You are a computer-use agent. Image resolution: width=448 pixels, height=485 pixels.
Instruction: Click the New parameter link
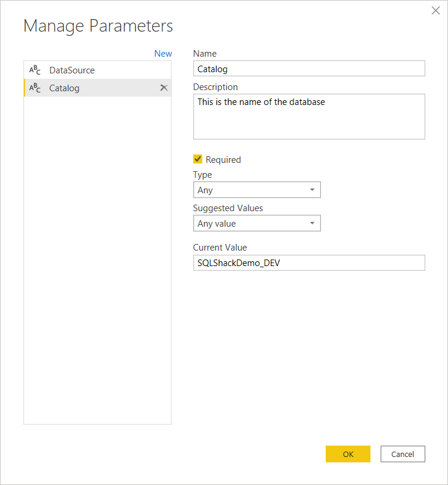(163, 54)
